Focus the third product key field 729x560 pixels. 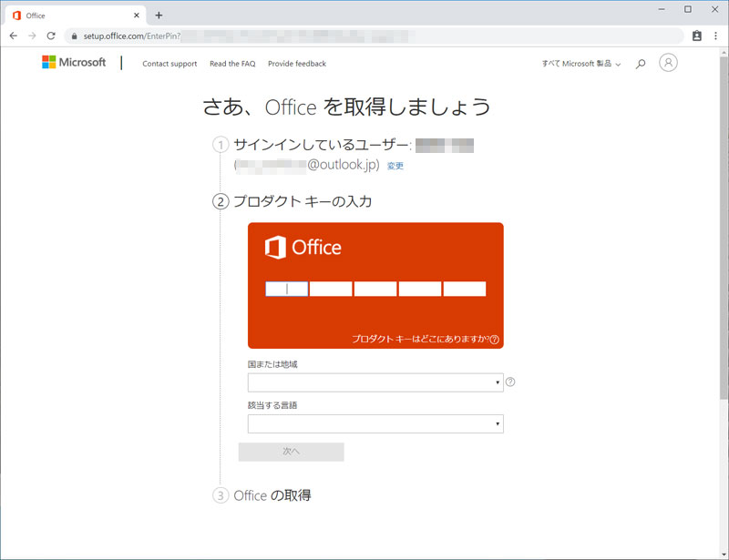(x=375, y=289)
